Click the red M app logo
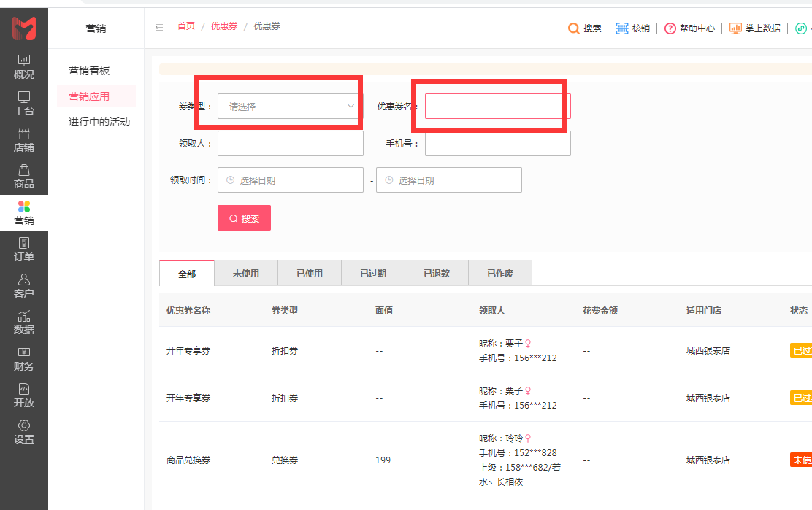Screen dimensions: 812x510 pyautogui.click(x=24, y=28)
